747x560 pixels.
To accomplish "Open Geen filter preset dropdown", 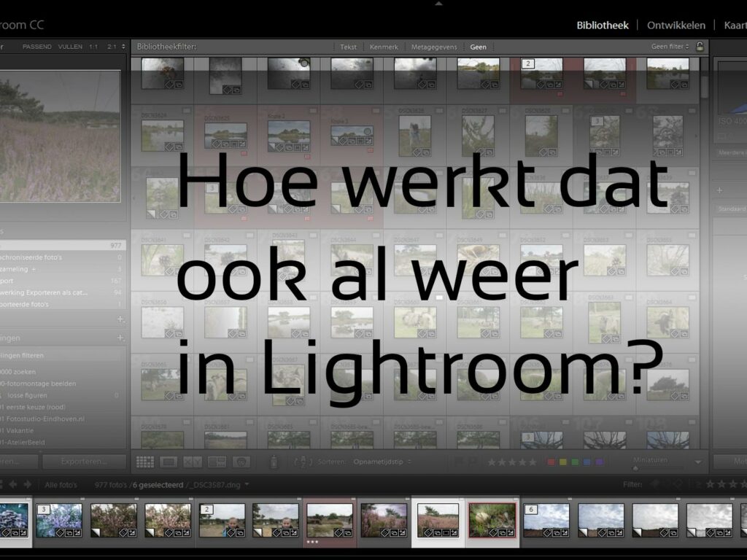I will pos(670,47).
